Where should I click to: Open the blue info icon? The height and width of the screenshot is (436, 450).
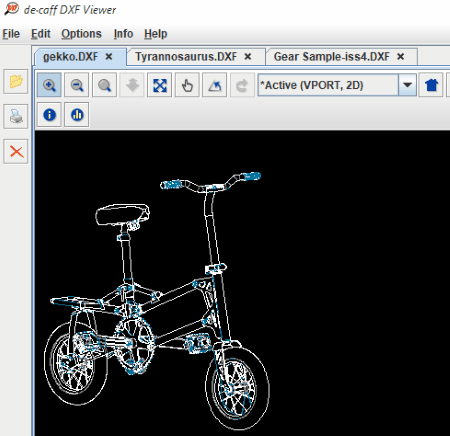click(49, 115)
